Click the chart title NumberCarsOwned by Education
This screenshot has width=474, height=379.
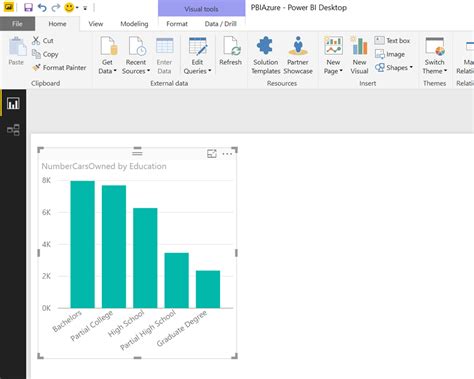[104, 166]
